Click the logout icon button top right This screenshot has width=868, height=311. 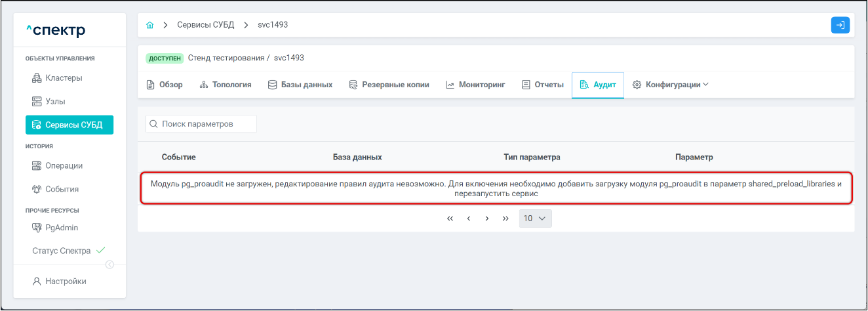click(840, 25)
